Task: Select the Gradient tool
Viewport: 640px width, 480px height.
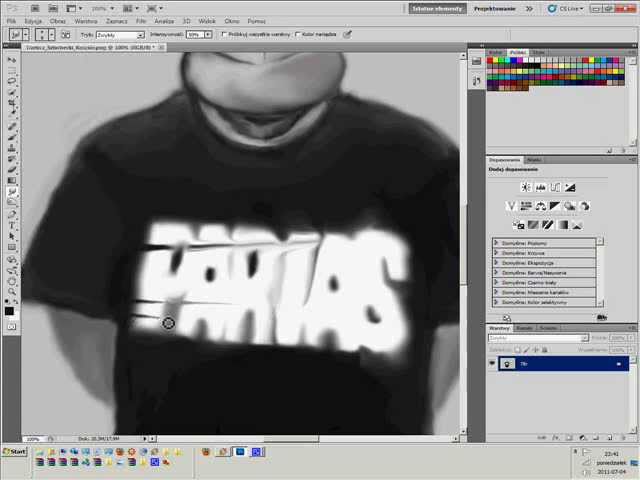Action: pos(12,180)
